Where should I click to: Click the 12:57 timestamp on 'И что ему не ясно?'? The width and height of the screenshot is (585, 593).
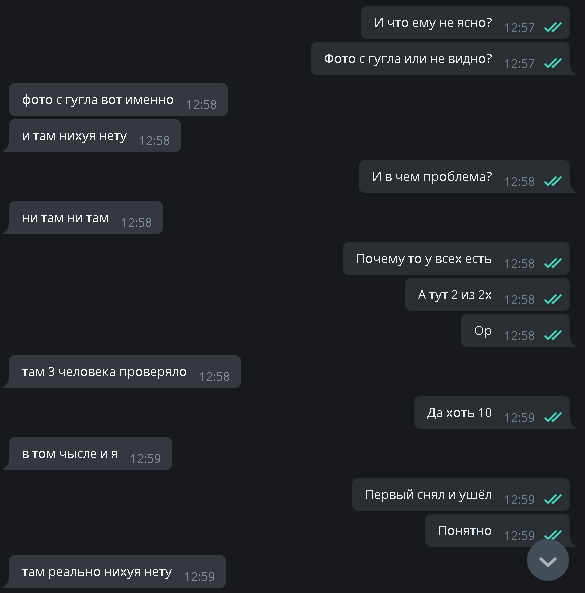pos(519,28)
